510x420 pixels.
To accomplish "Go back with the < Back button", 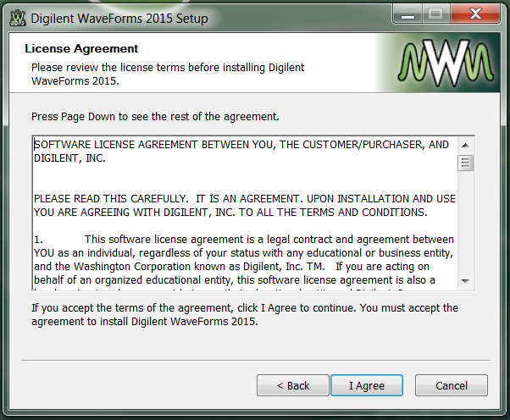I will click(293, 385).
